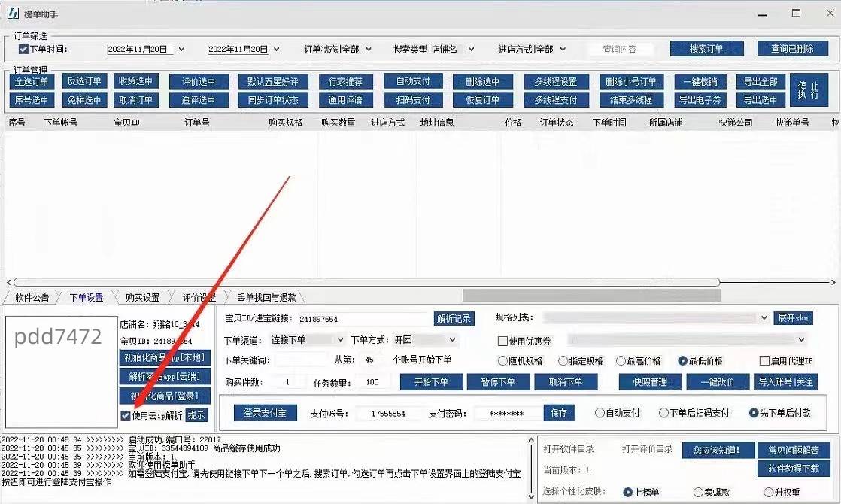Screen dimensions: 841x504
Task: Choose the 升权重 skin option
Action: [x=768, y=492]
